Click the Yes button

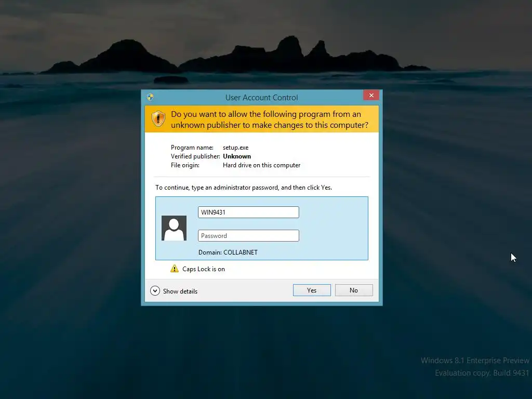312,290
